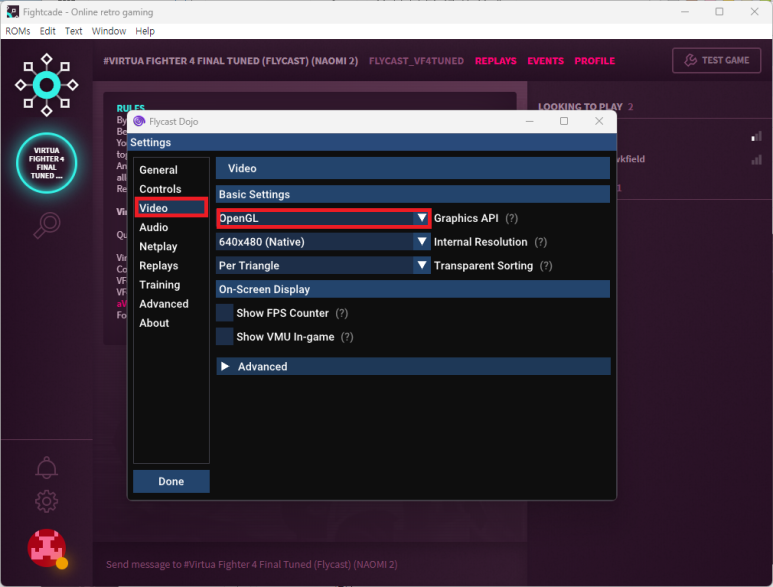
Task: Select General settings tab
Action: pos(158,170)
